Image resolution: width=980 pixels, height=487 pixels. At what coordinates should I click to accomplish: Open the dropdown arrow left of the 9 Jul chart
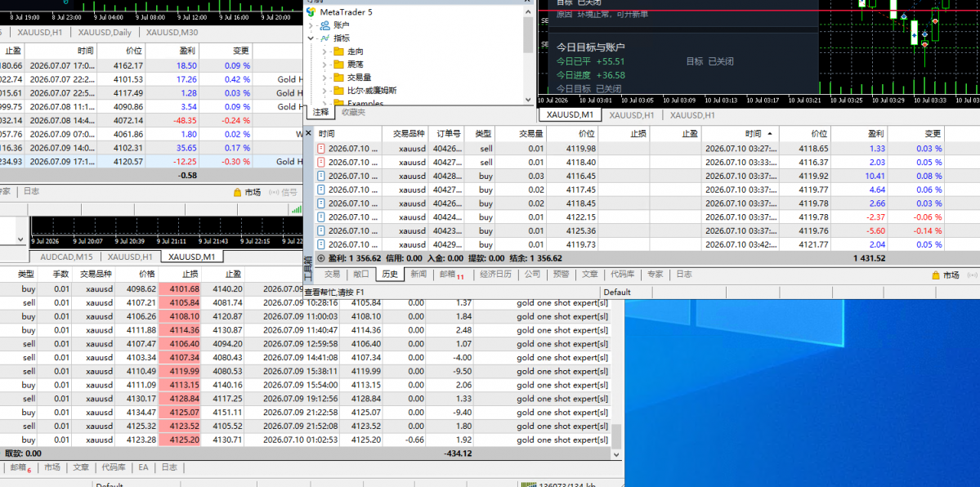20,239
